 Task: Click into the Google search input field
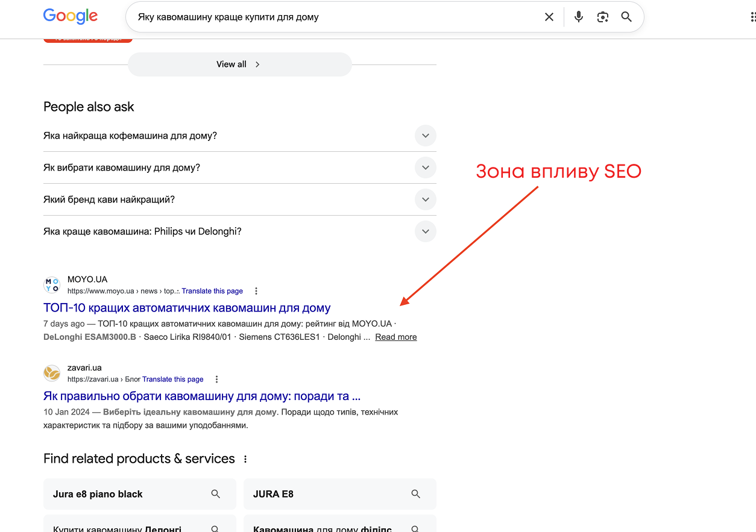coord(338,17)
